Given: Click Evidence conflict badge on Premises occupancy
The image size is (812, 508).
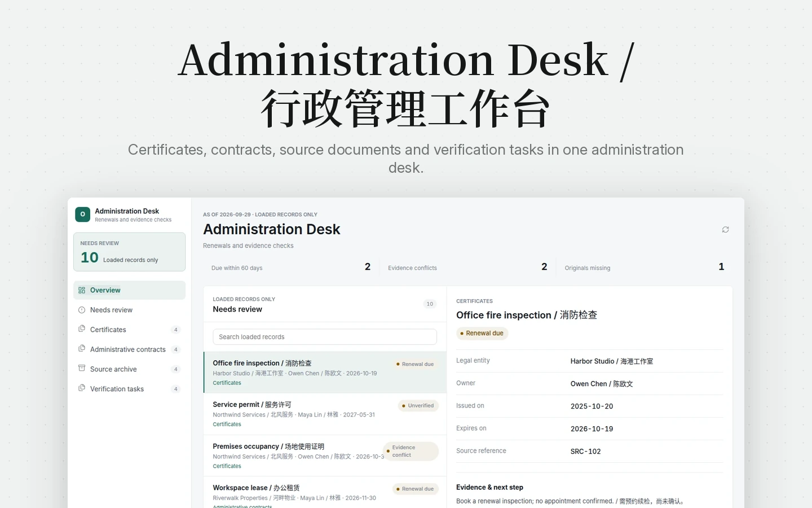Looking at the screenshot, I should tap(411, 451).
